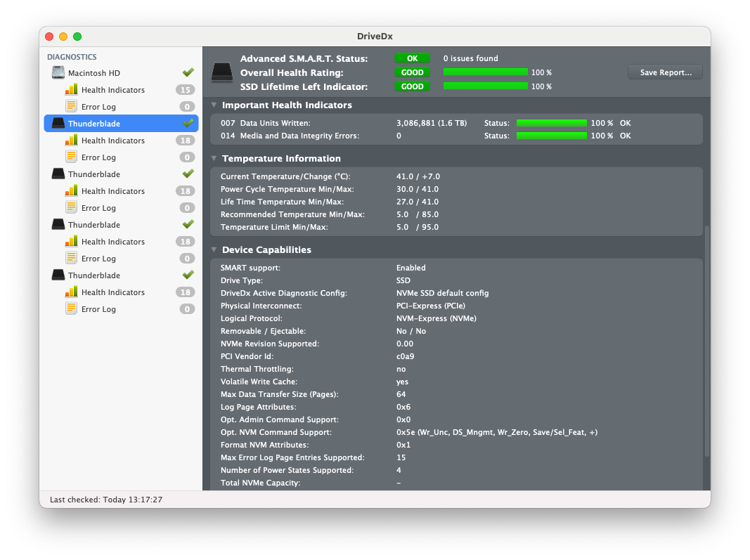Viewport: 750px width, 560px height.
Task: Click Media and Data Integrity Errors status bar
Action: click(552, 136)
